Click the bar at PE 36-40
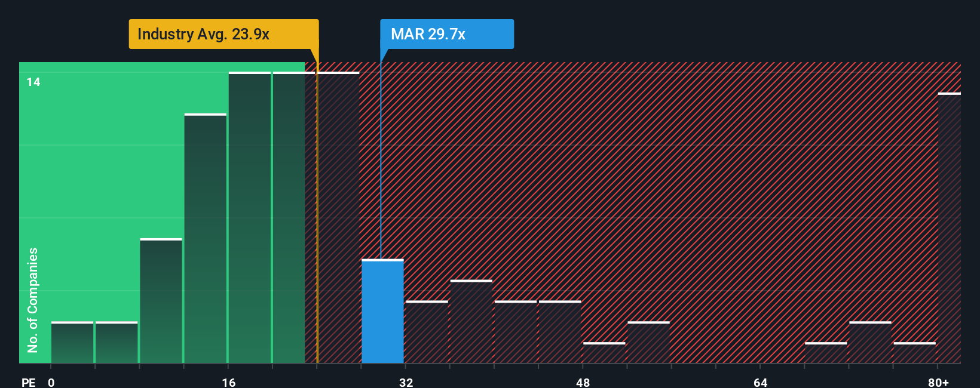 [x=471, y=321]
